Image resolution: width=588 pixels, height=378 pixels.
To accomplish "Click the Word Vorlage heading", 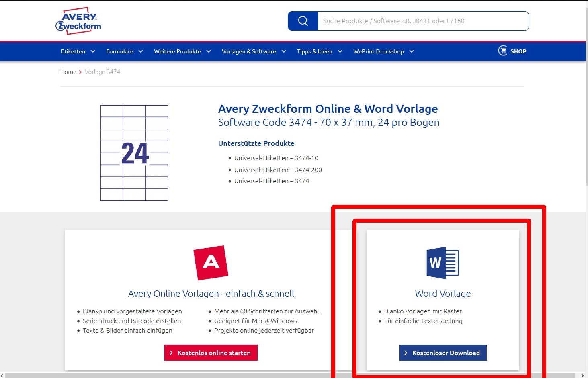I will [443, 294].
